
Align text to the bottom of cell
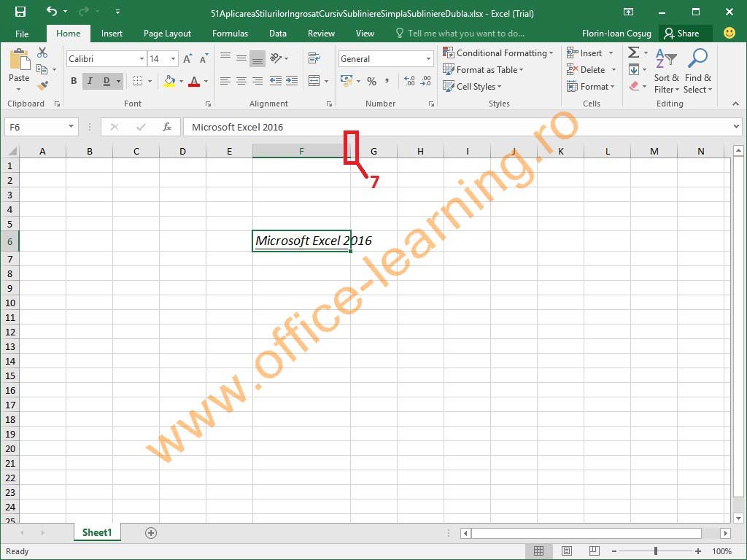[258, 58]
